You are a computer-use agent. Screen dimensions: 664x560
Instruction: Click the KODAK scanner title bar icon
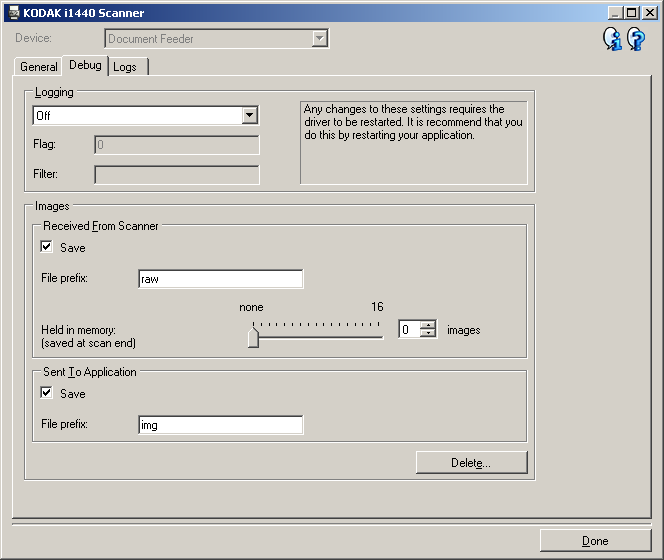pos(14,13)
